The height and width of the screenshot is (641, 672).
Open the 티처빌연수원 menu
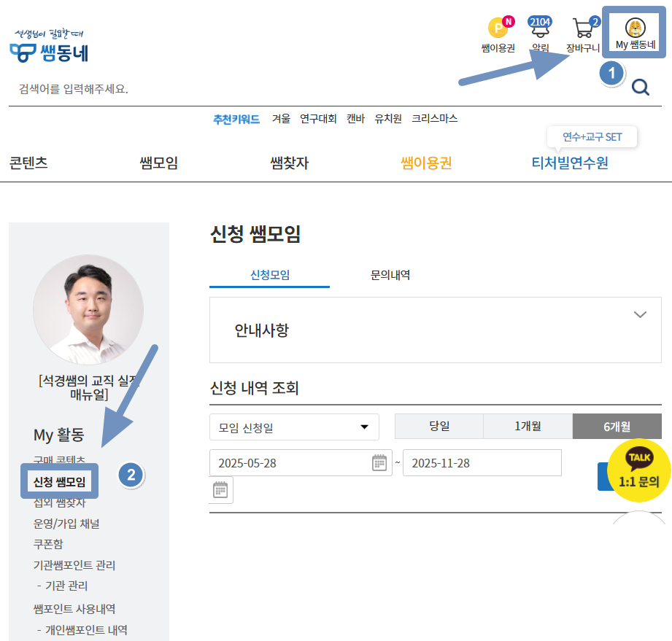pyautogui.click(x=569, y=163)
